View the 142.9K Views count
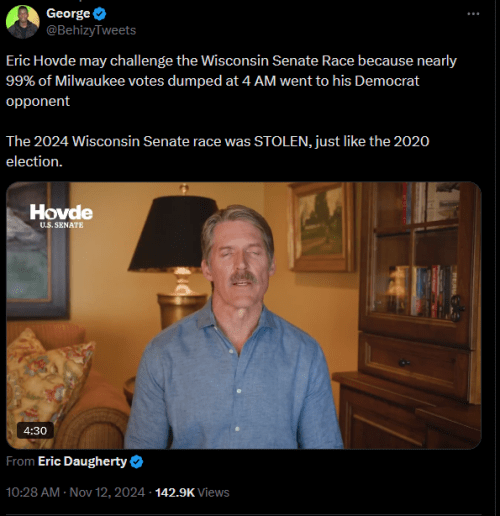The width and height of the screenshot is (500, 516). 192,492
